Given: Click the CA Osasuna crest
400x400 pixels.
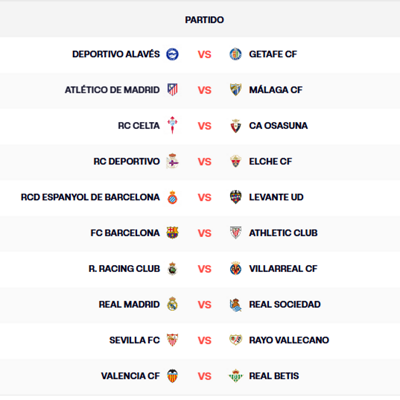Looking at the screenshot, I should (235, 126).
